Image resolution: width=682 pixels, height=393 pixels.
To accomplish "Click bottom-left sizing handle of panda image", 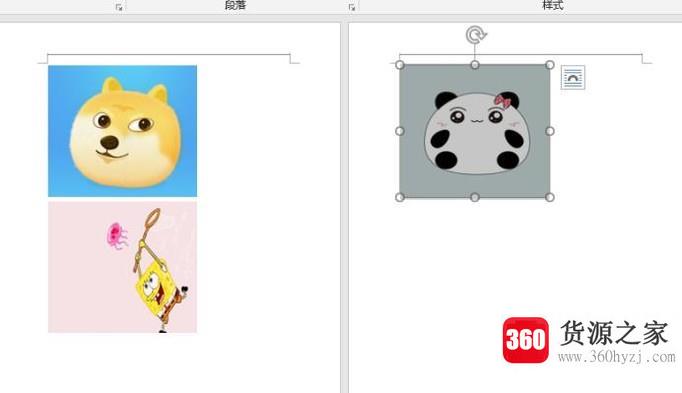I will 400,197.
